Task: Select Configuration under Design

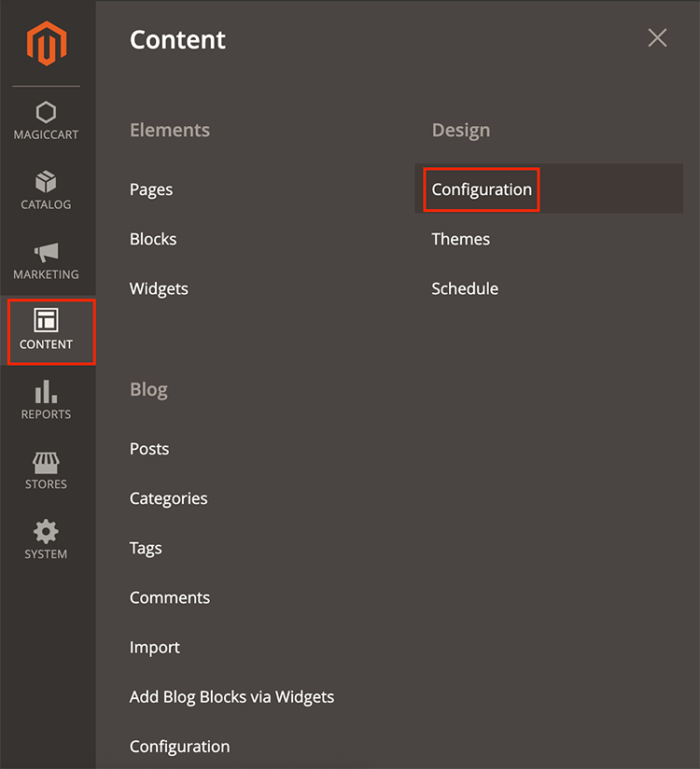Action: (482, 189)
